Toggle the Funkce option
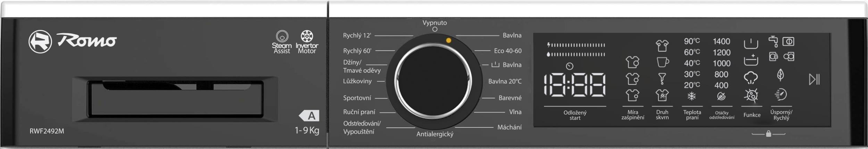868x149 pixels. tap(752, 115)
